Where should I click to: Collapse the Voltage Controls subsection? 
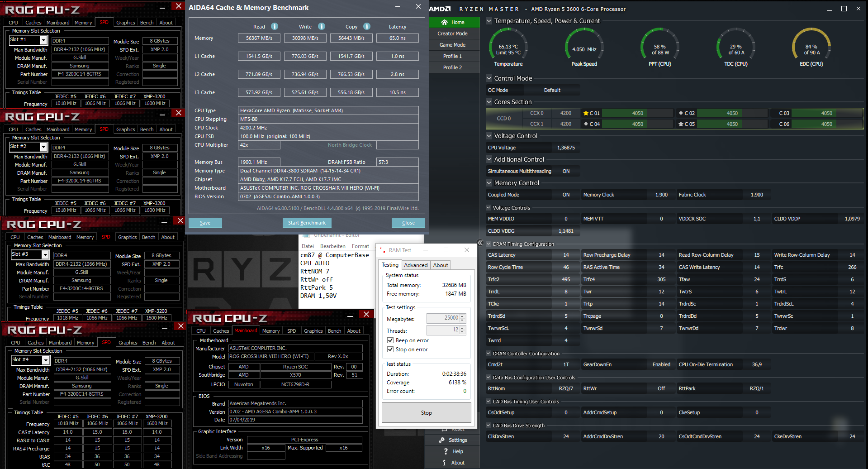coord(489,208)
